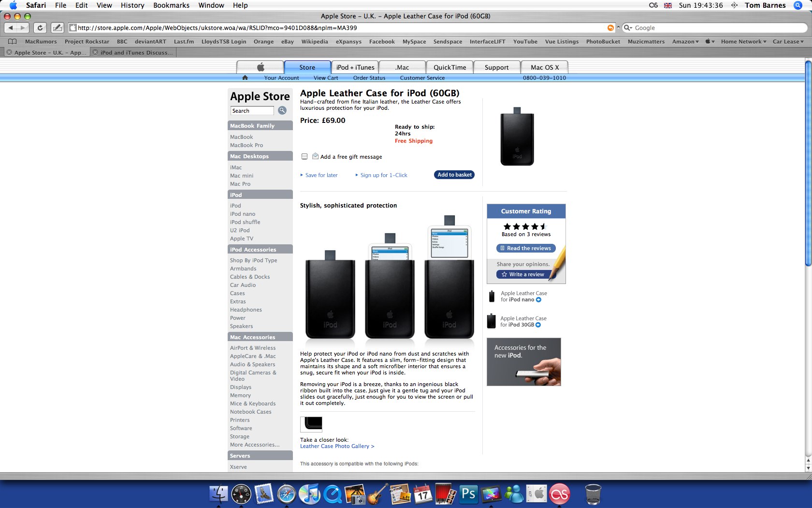The image size is (812, 508).
Task: Click Write a review button
Action: pos(526,274)
